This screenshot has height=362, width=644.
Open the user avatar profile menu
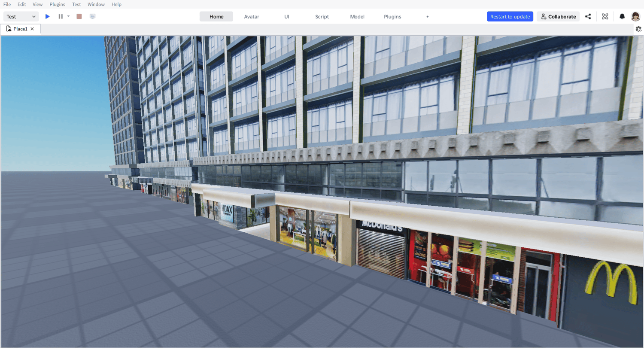[635, 17]
